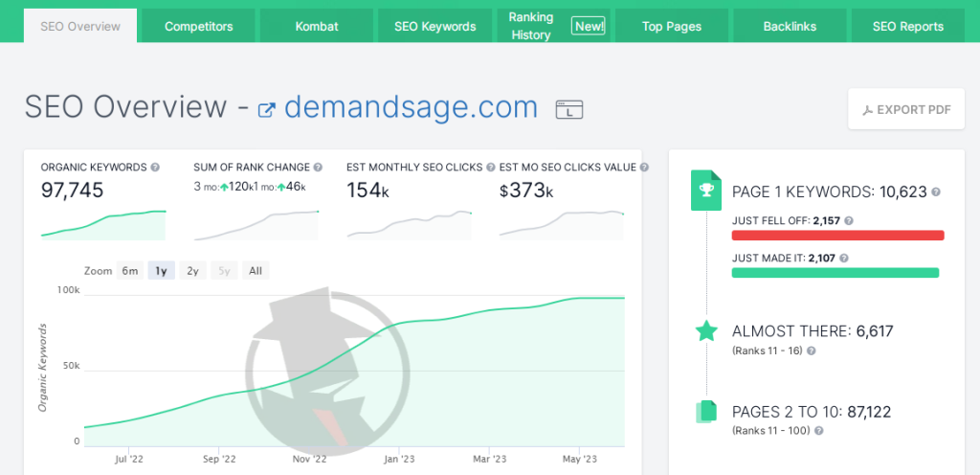Click the Page 1 Keywords: 10,623 label
980x475 pixels.
point(829,192)
